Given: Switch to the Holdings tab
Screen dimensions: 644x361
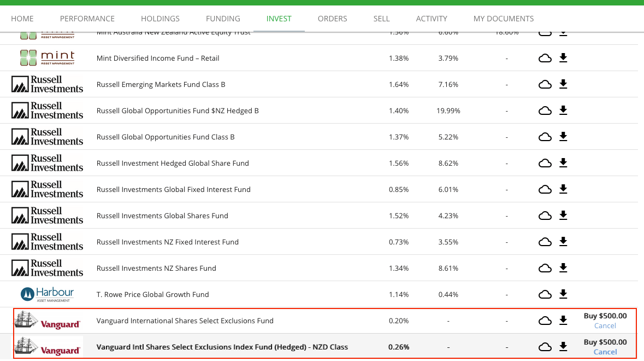Looking at the screenshot, I should click(x=160, y=19).
